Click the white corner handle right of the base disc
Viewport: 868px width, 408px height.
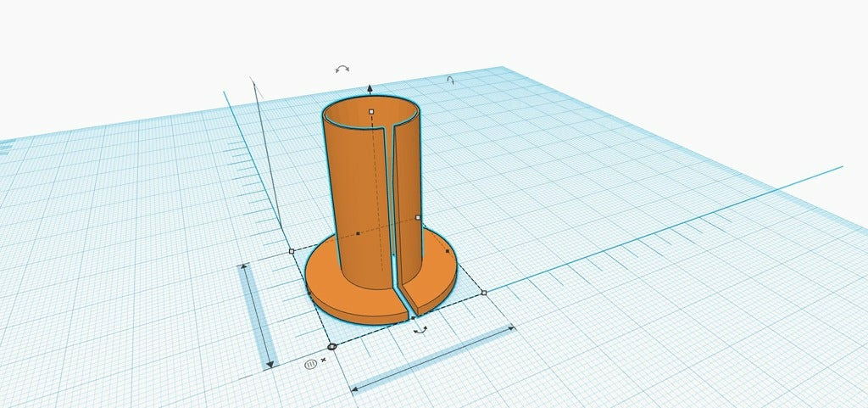pyautogui.click(x=484, y=293)
